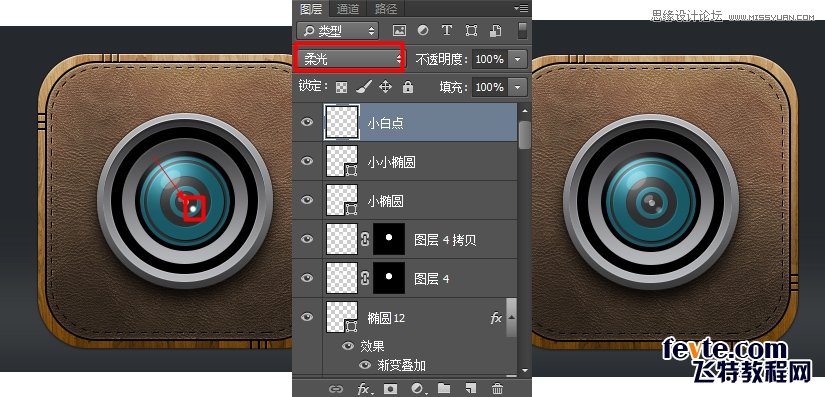Click the 填充 value field

point(490,87)
